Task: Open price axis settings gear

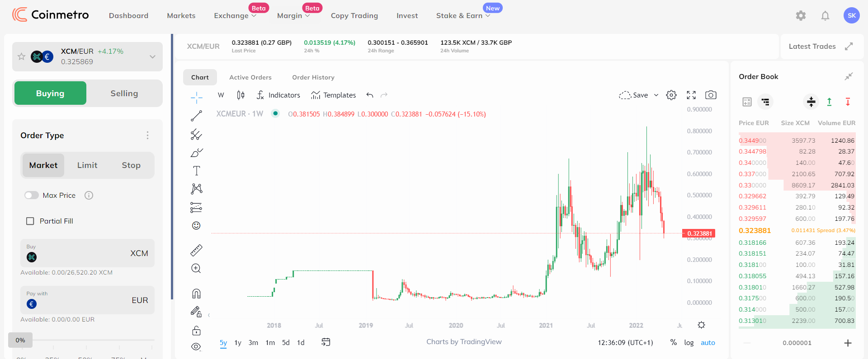Action: 701,325
